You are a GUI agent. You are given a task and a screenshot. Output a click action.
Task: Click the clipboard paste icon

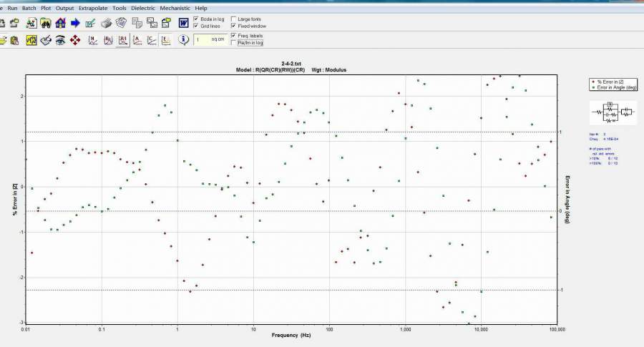(x=14, y=40)
